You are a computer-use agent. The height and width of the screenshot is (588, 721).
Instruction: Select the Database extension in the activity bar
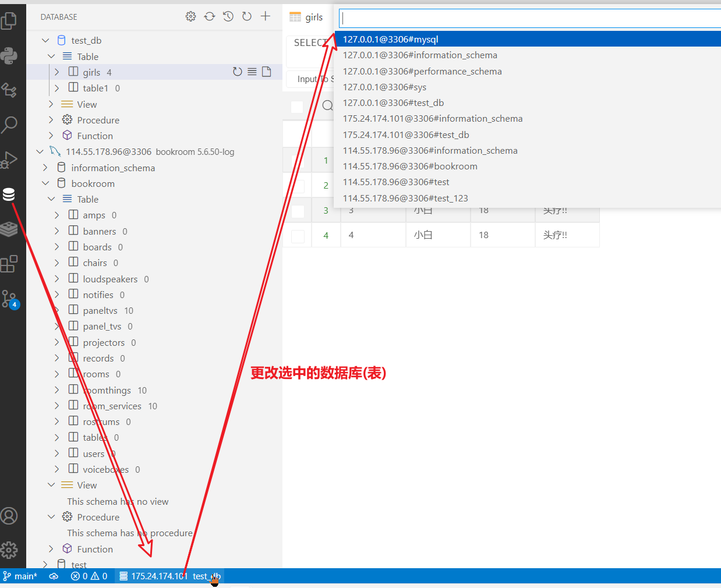click(x=8, y=194)
